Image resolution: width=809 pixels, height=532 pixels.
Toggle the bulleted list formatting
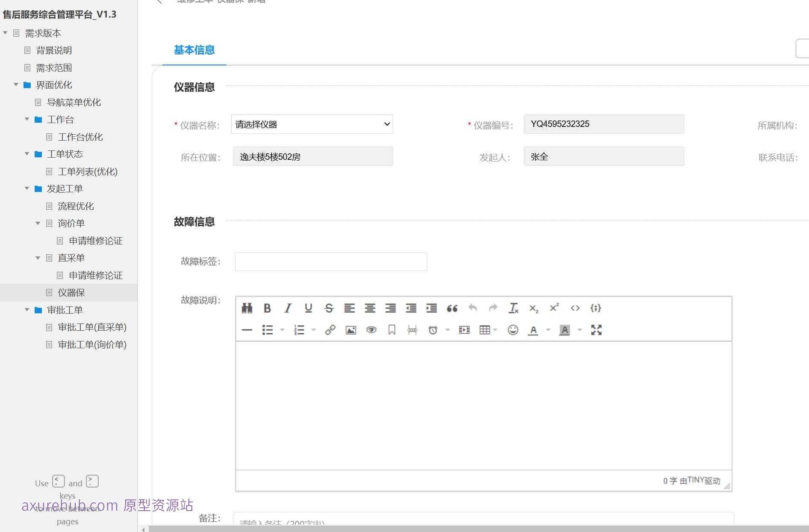click(268, 329)
